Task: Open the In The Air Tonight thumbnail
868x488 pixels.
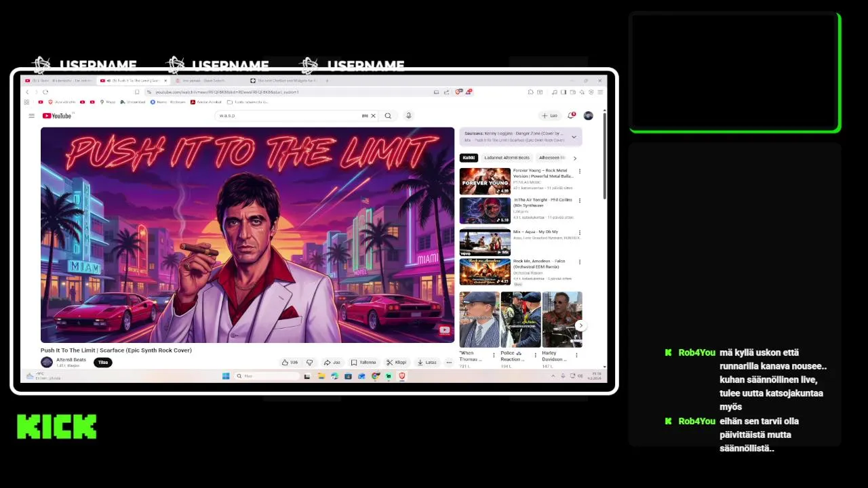Action: 485,211
